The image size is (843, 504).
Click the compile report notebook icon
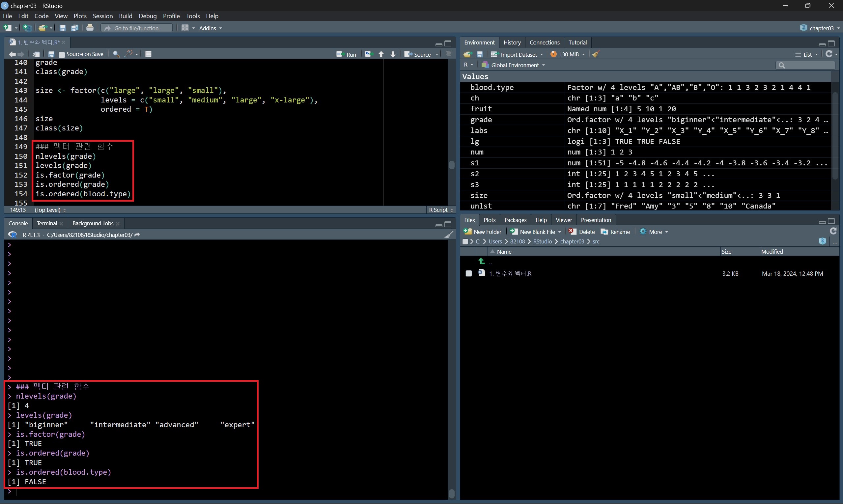pos(148,54)
